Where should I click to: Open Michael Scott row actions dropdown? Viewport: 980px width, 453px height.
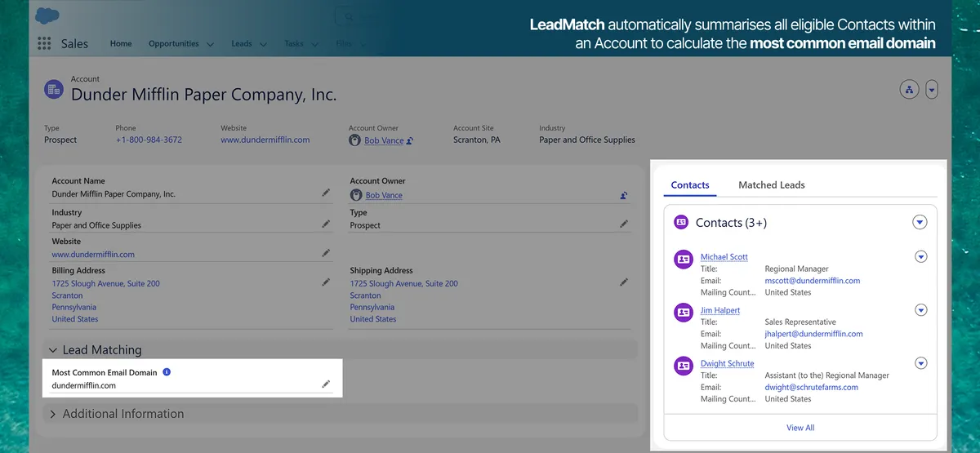coord(921,257)
